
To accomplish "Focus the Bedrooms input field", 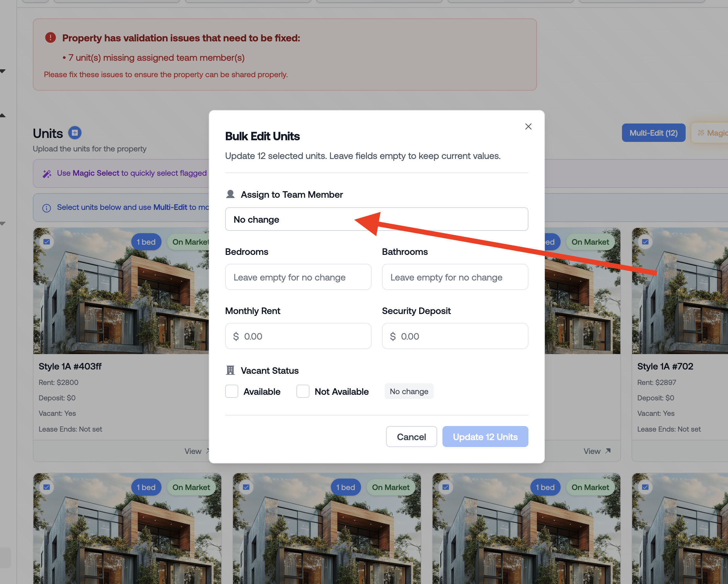I will pos(298,277).
